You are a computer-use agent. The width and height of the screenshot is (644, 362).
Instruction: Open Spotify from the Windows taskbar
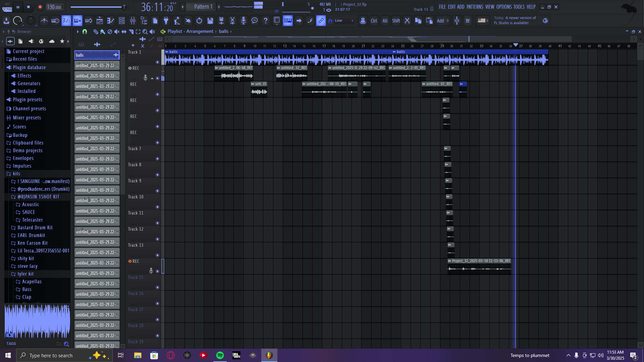coord(220,355)
